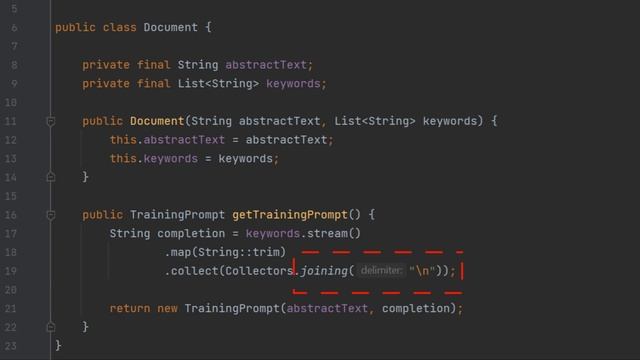Click keywords field declaration on line 9
The width and height of the screenshot is (640, 360).
(x=293, y=84)
